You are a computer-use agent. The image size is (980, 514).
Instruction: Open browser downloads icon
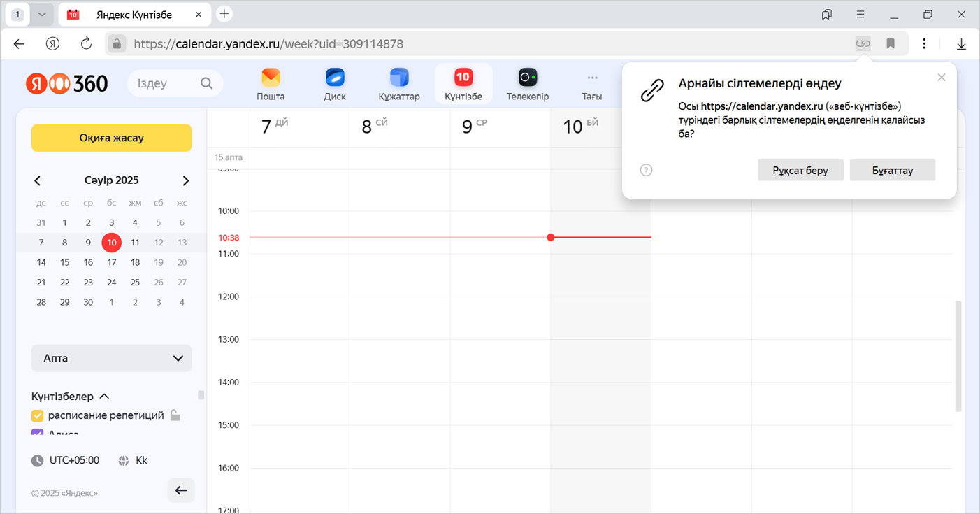tap(961, 43)
